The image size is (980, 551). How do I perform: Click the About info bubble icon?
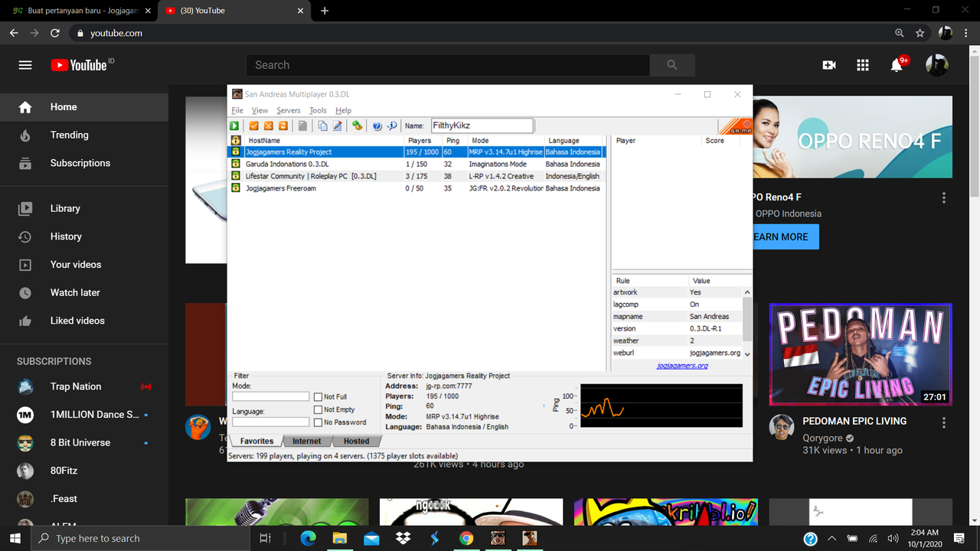[x=391, y=126]
